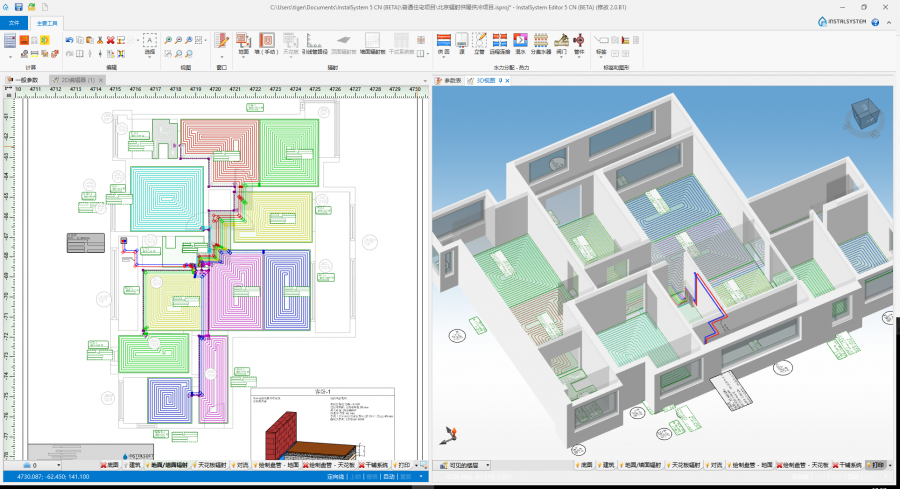Screen dimensions: 900x489
Task: Click the scissors cut icon
Action: 98,40
